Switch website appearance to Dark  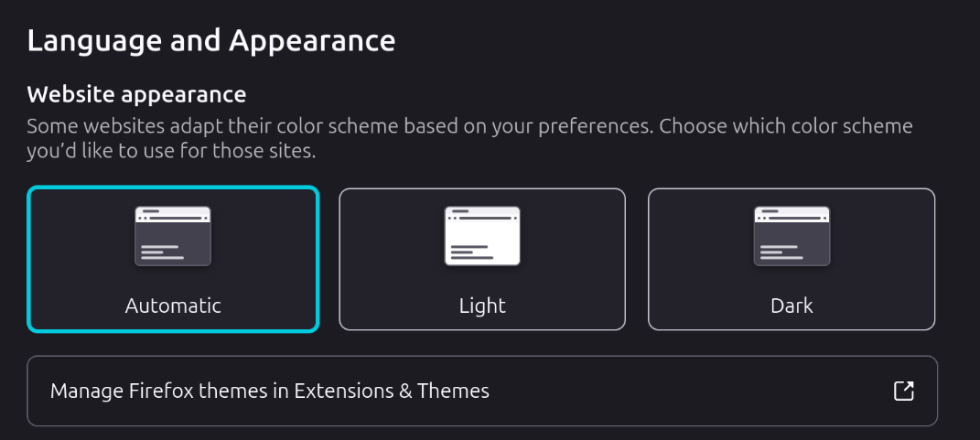792,259
